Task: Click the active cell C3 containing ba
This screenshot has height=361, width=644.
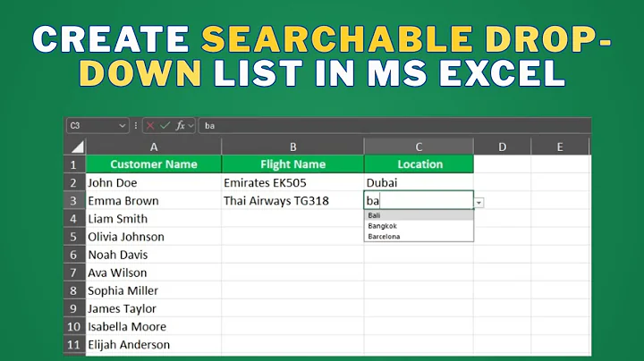Action: pos(419,200)
